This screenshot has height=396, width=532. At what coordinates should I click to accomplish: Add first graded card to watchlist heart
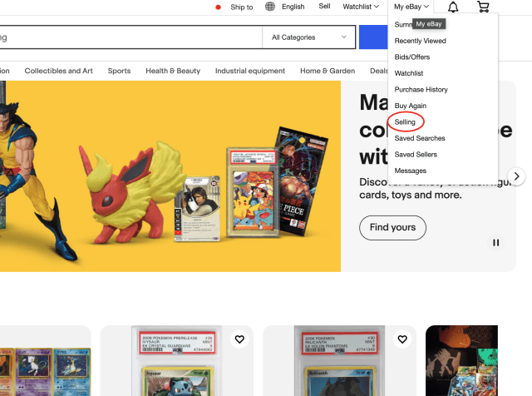point(239,339)
